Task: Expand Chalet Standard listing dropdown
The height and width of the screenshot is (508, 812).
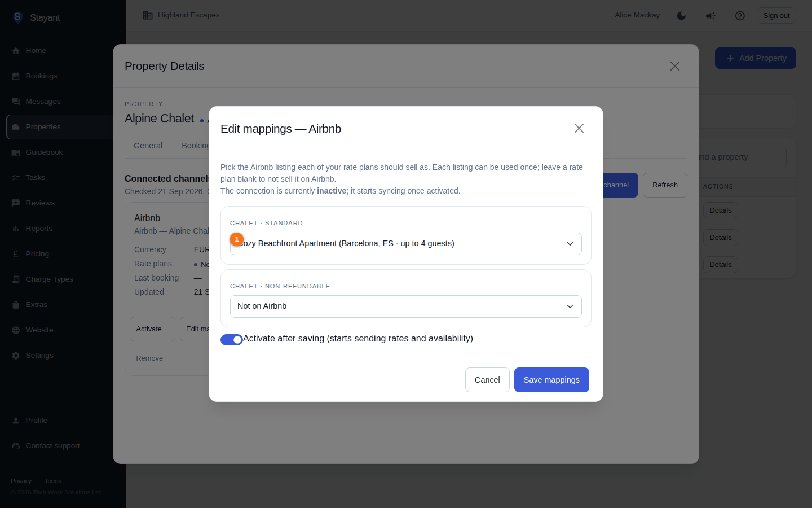Action: coord(406,244)
